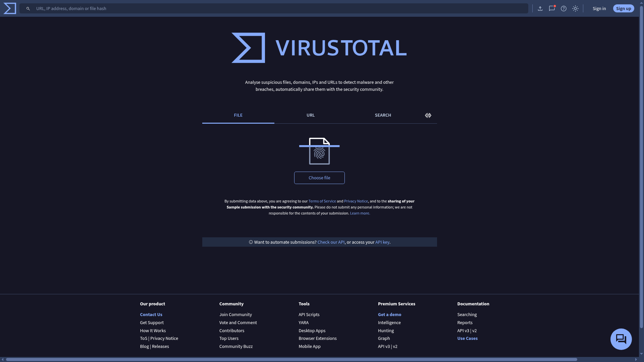The height and width of the screenshot is (362, 644).
Task: Click the horizontal scrollbar thumb
Action: 291,360
